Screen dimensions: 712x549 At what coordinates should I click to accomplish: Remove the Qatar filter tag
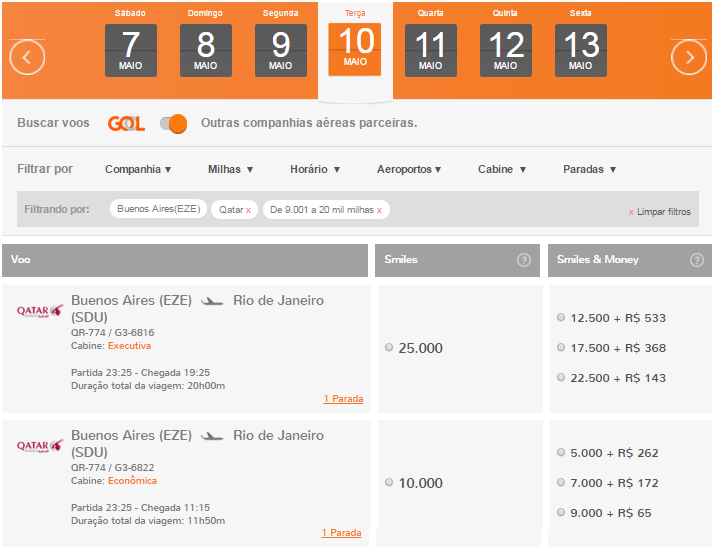tap(248, 210)
